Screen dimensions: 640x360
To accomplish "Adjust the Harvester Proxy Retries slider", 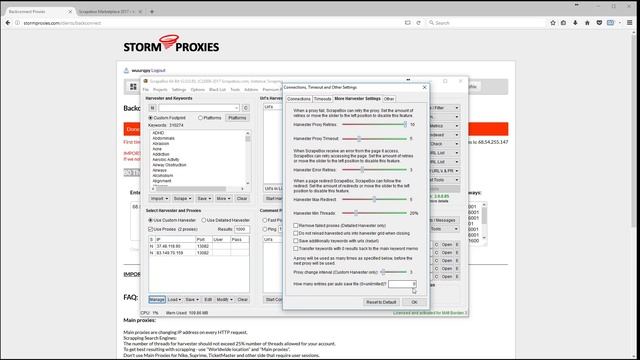I will coord(374,124).
